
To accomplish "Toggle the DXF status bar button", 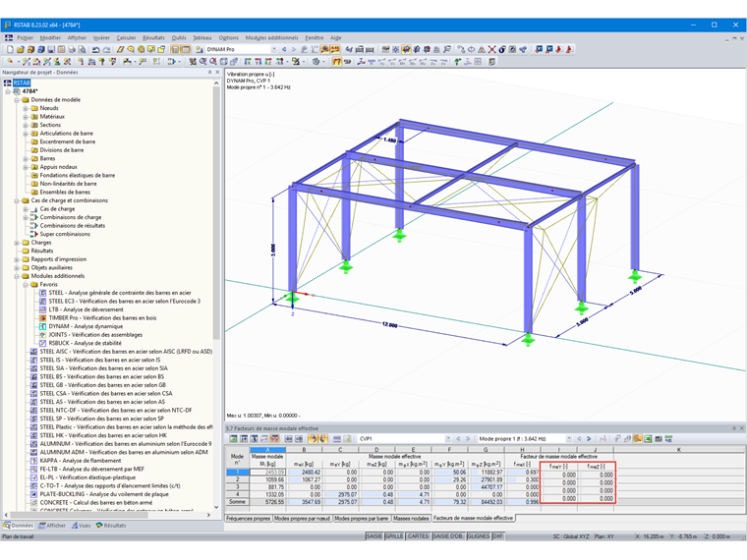I will [497, 536].
